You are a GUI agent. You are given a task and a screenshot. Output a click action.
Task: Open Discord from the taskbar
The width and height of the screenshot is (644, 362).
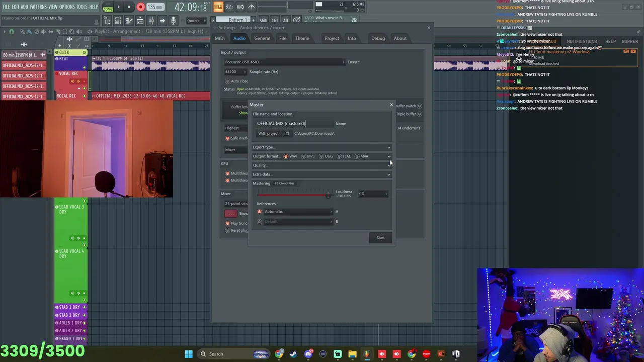(x=308, y=354)
